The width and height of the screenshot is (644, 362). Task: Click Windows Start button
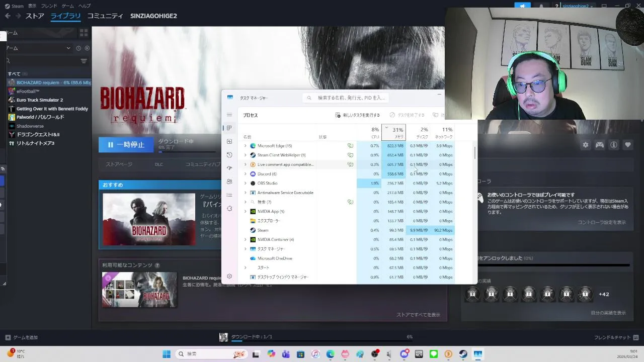(x=167, y=354)
